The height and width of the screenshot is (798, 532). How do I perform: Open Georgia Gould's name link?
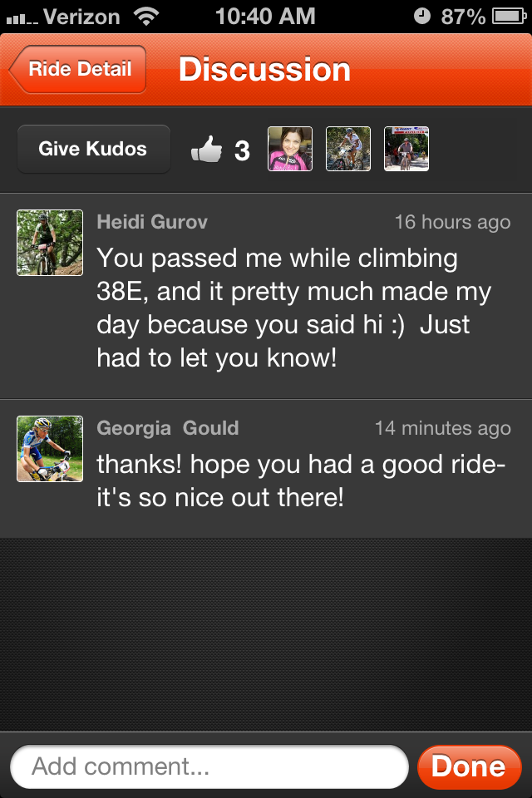[168, 428]
